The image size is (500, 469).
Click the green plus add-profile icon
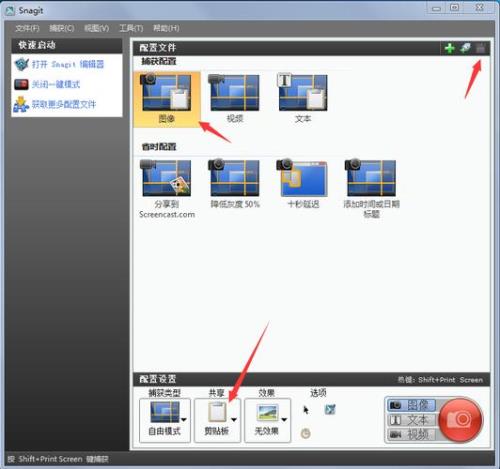click(450, 48)
